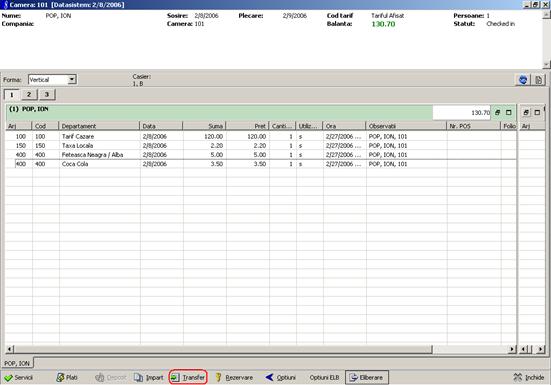Click right scroll arrow of second folio
Image resolution: width=551 pixels, height=385 pixels.
pyautogui.click(x=540, y=349)
